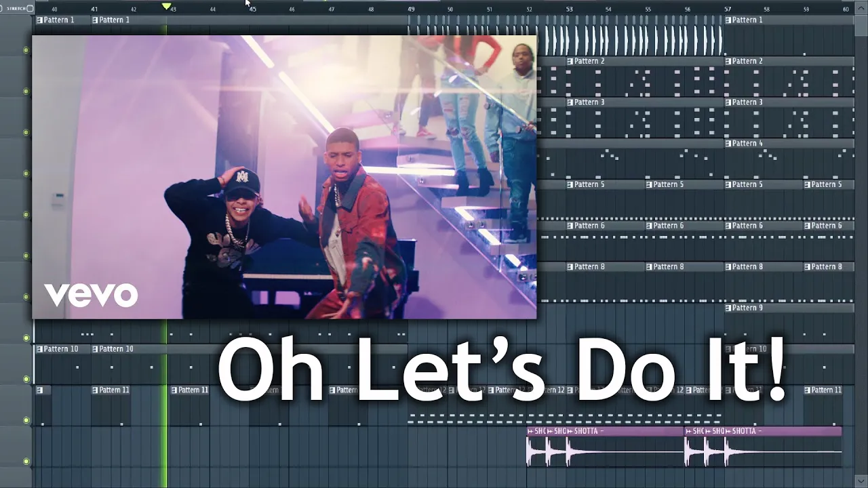Jump to bar 60 on the ruler
The width and height of the screenshot is (868, 488).
point(846,9)
